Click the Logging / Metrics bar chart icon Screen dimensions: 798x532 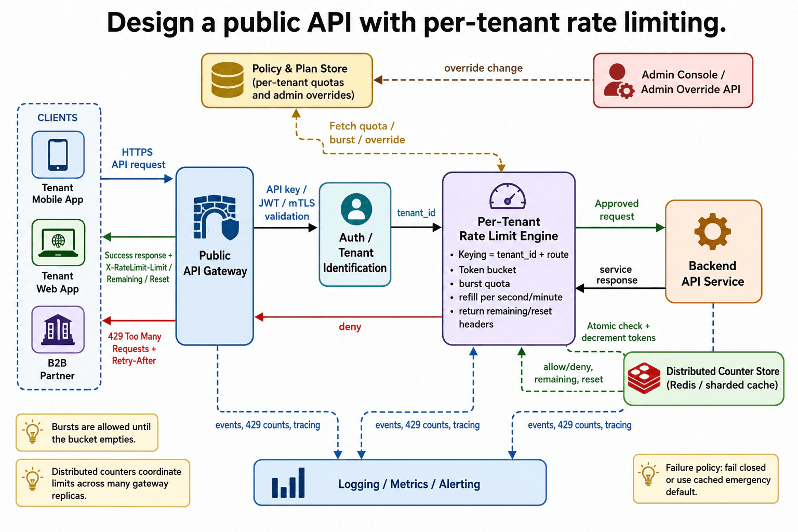[288, 483]
